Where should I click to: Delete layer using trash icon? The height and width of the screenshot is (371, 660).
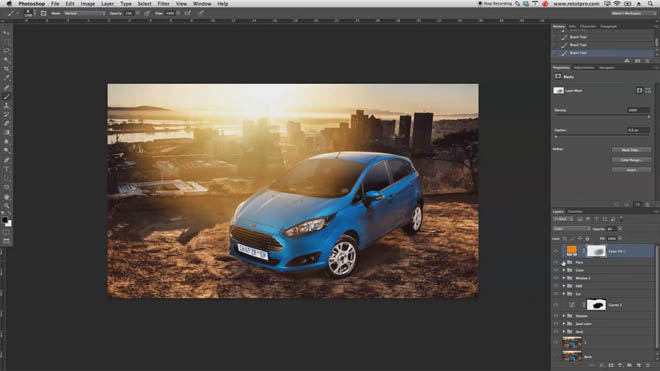coord(648,365)
